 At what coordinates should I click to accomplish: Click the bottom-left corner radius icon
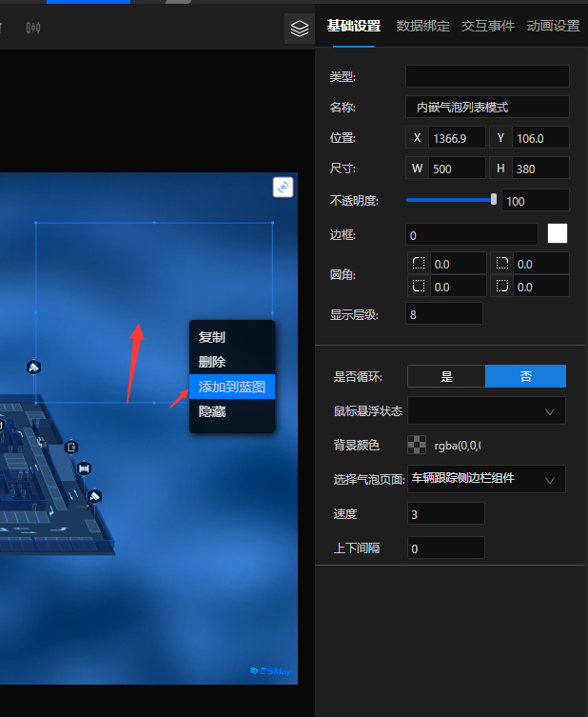(418, 286)
